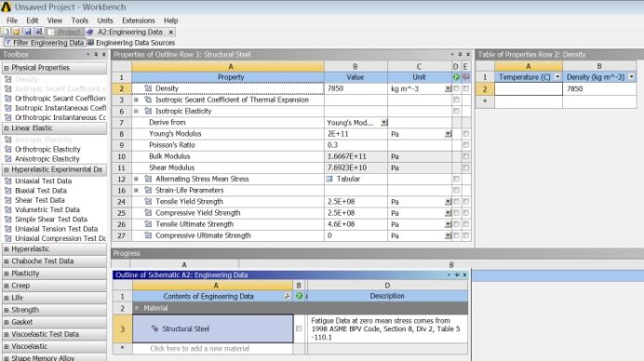Click Uniaxial Compression Test Data icon
Viewport: 644px width, 361px height.
tap(7, 238)
